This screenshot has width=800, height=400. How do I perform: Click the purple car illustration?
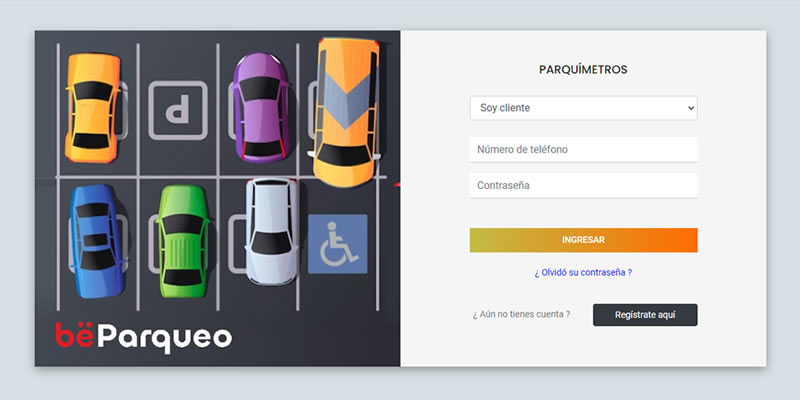coord(259,106)
